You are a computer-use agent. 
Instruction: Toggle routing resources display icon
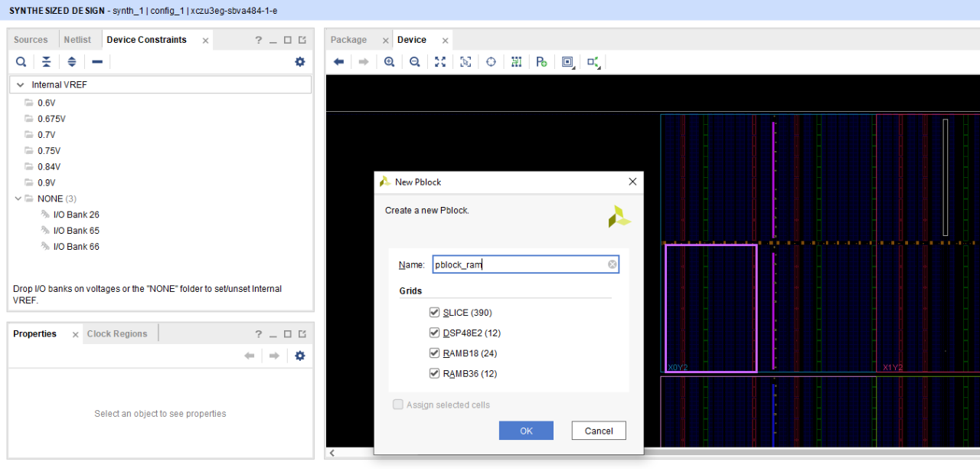point(516,62)
